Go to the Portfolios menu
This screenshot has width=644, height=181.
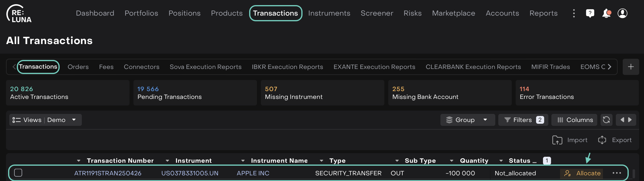tap(141, 13)
